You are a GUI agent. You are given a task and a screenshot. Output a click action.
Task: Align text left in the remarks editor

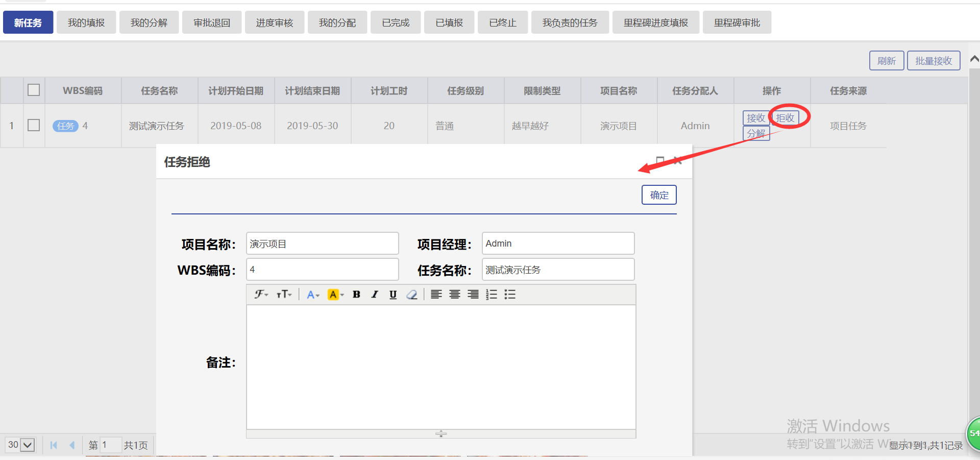(436, 295)
